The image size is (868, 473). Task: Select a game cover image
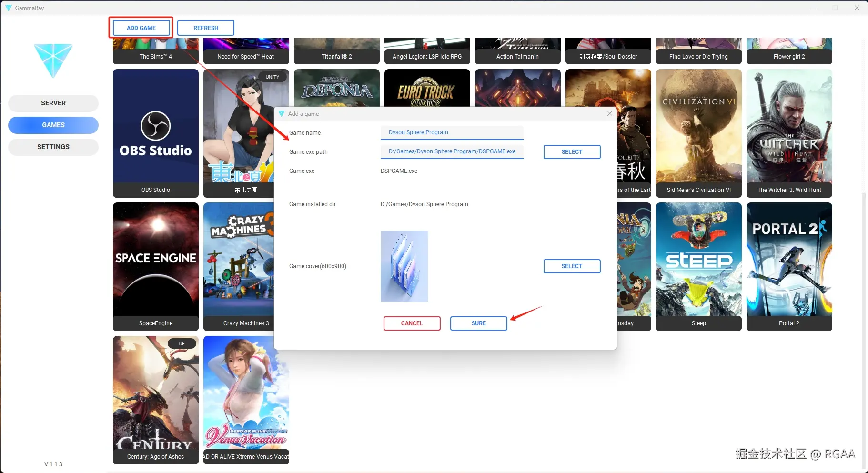[572, 266]
